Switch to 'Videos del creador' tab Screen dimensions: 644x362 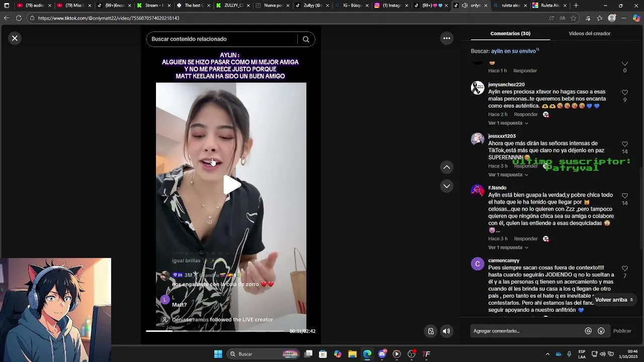(x=589, y=34)
